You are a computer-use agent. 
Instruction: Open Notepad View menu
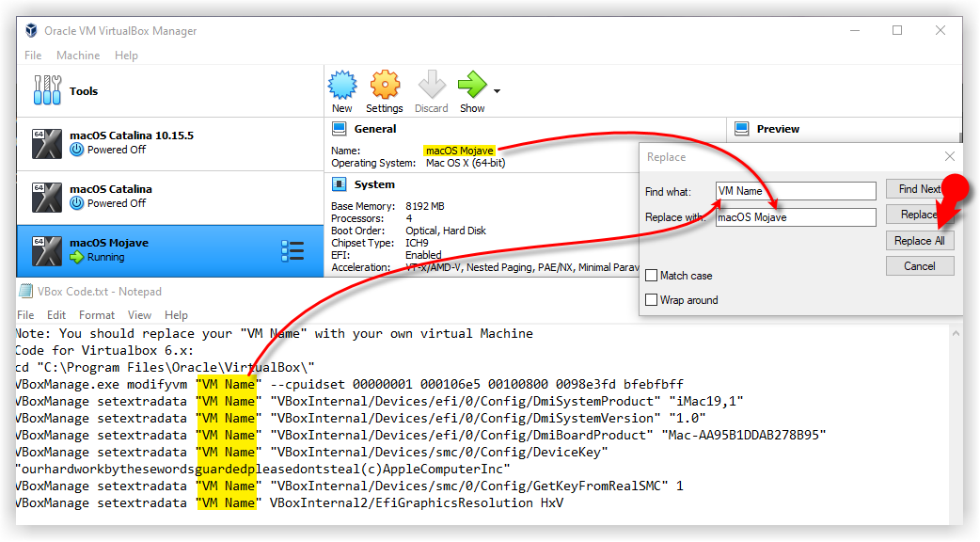tap(139, 315)
